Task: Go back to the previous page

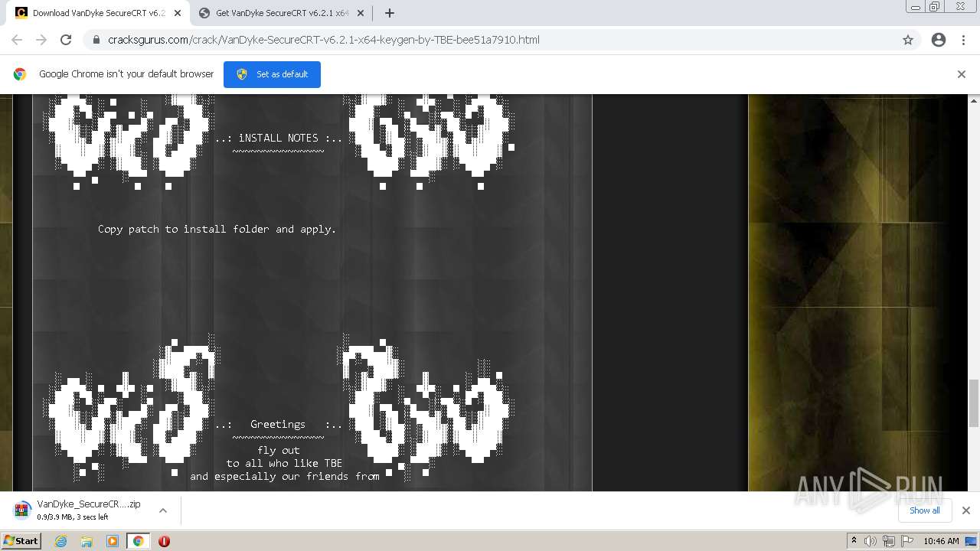Action: (x=17, y=40)
